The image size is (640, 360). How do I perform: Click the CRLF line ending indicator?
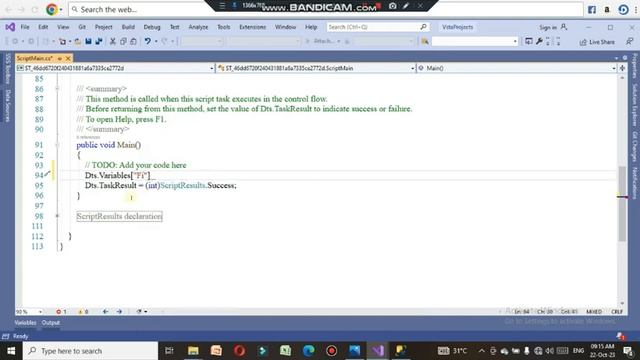617,311
